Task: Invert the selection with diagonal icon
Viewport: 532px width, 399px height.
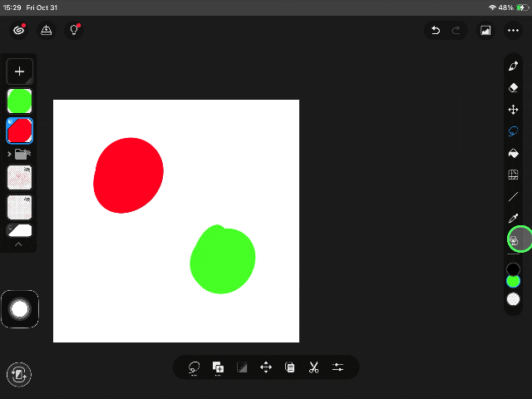Action: tap(242, 367)
